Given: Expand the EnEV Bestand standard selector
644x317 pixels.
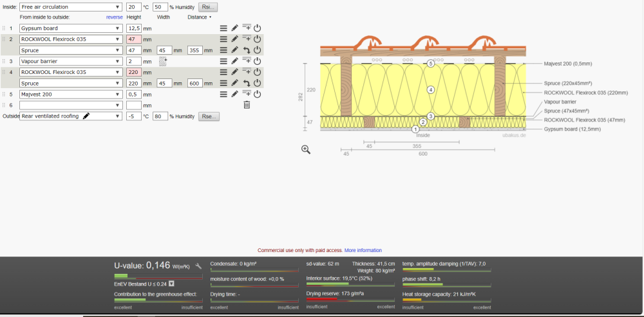Looking at the screenshot, I should tap(172, 284).
